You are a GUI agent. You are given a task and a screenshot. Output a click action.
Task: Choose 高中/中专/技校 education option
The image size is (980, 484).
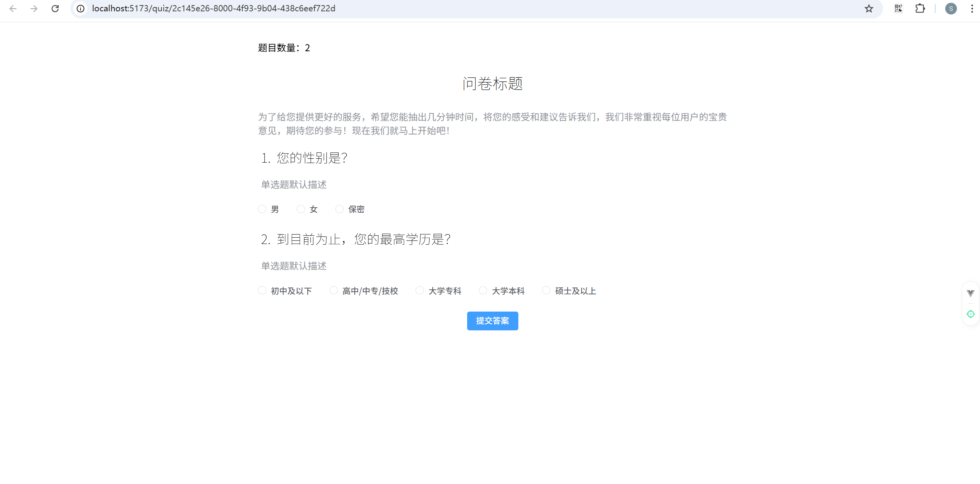coord(333,290)
